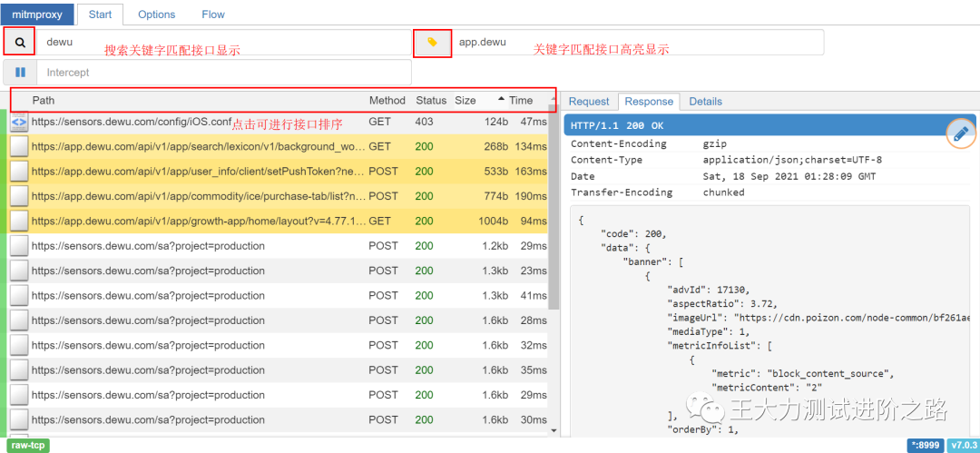Select the sensors sa flow taking 28ms
The height and width of the screenshot is (453, 980).
point(278,320)
